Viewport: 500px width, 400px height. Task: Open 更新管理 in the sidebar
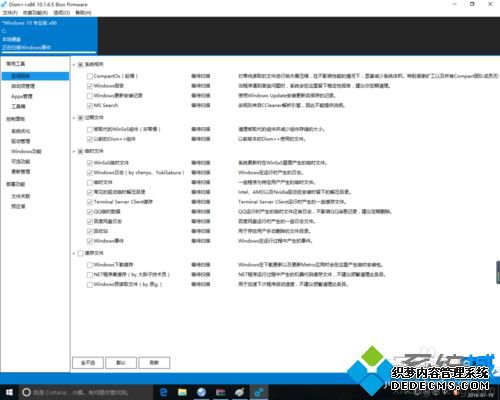point(21,172)
